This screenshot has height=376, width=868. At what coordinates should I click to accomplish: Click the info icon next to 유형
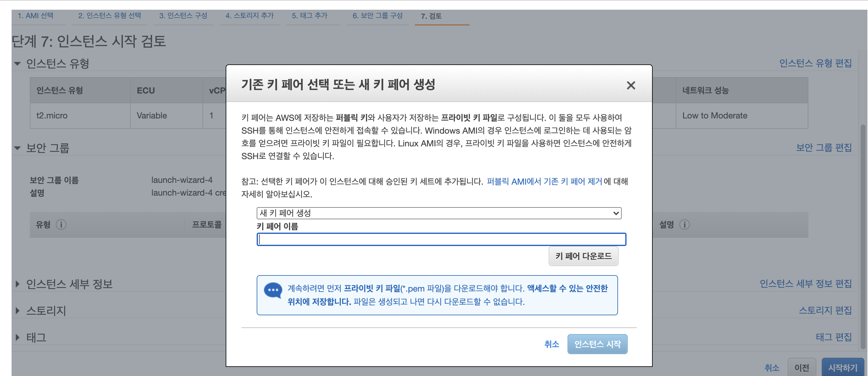coord(61,224)
